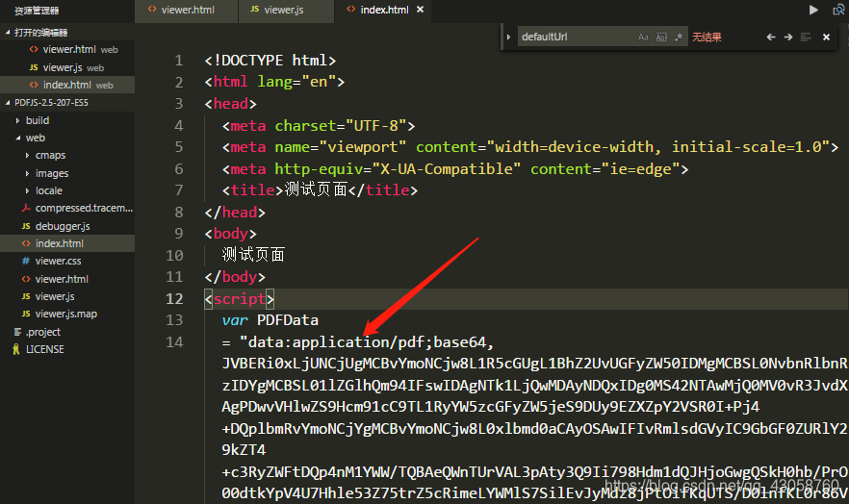Open the compressed.tracem... PDF file
Image resolution: width=849 pixels, height=504 pixels.
pos(67,208)
